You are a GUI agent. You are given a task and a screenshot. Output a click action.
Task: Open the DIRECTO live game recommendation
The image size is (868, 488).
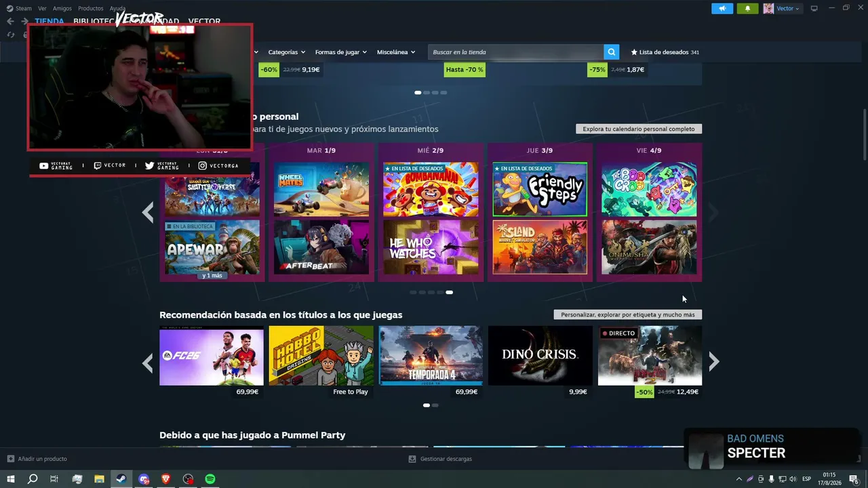point(650,356)
